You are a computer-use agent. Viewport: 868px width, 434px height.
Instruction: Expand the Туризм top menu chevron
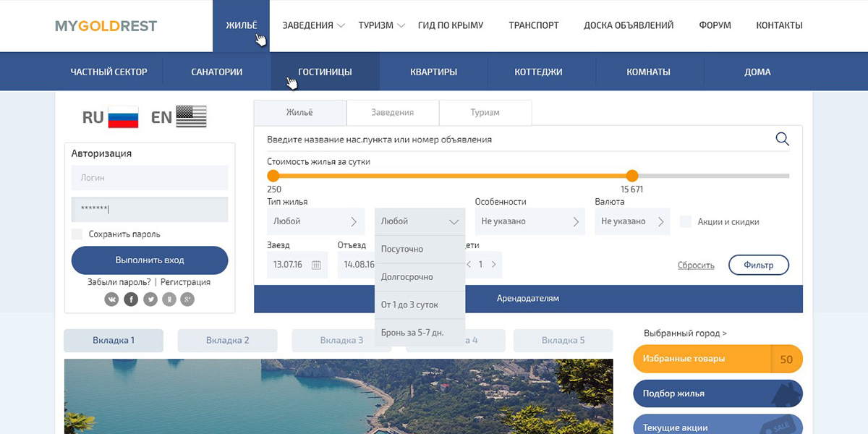[401, 25]
